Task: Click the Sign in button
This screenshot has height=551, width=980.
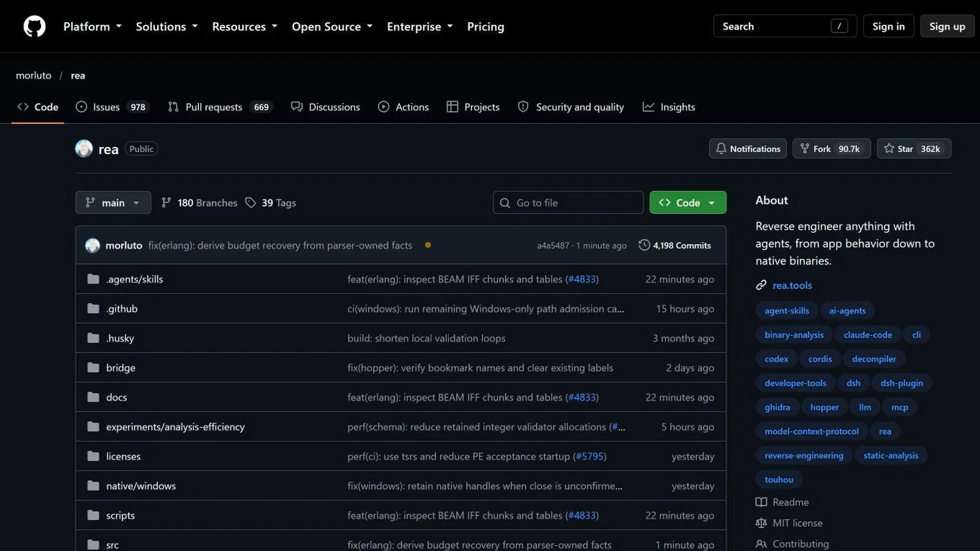Action: (x=889, y=26)
